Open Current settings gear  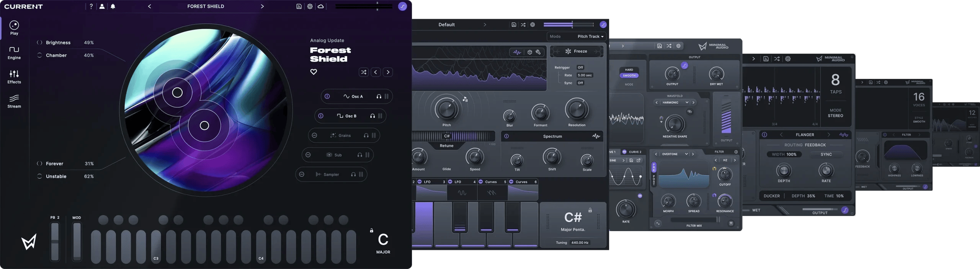310,6
